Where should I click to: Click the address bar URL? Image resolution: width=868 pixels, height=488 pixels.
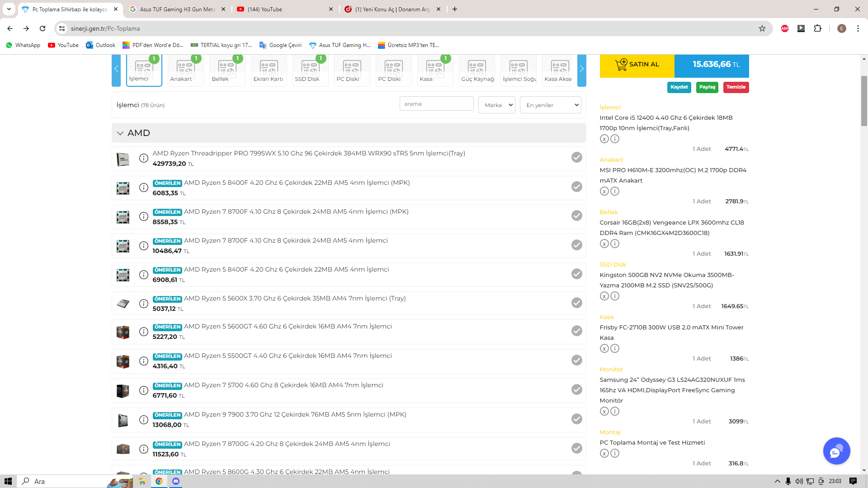tap(105, 28)
